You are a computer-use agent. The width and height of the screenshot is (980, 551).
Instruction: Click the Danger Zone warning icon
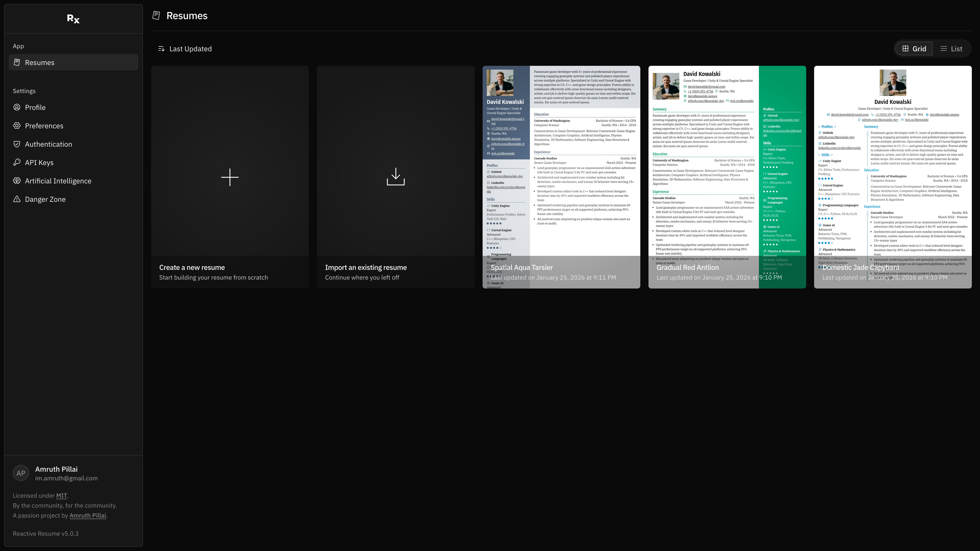coord(17,199)
